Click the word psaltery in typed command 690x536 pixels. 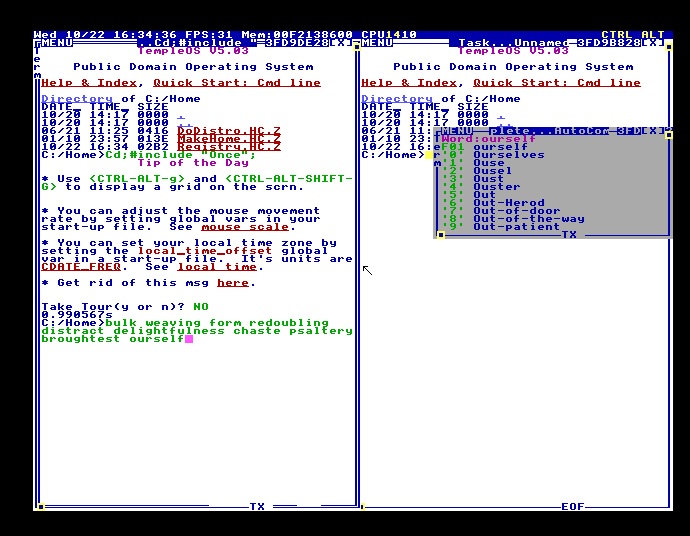321,330
